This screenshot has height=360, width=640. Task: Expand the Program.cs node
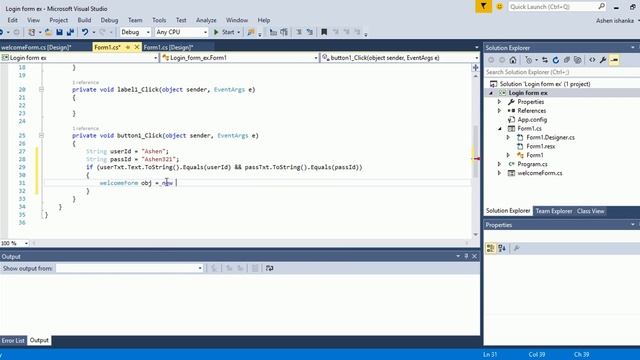[x=499, y=164]
